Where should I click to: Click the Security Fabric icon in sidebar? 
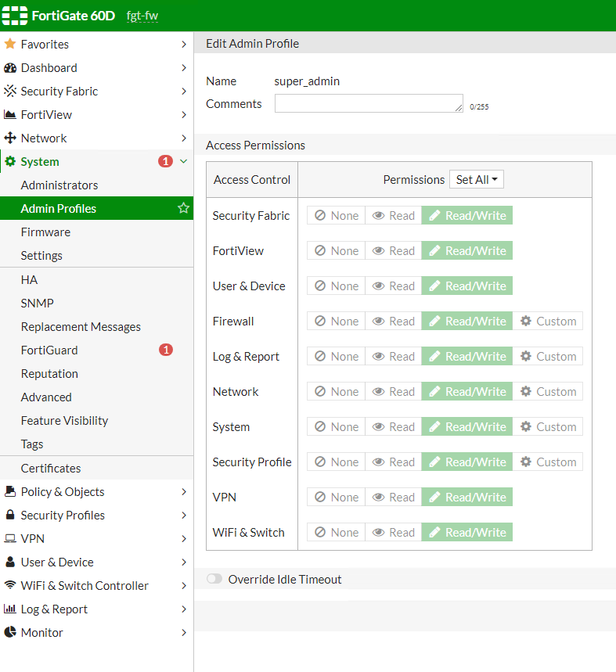coord(10,92)
